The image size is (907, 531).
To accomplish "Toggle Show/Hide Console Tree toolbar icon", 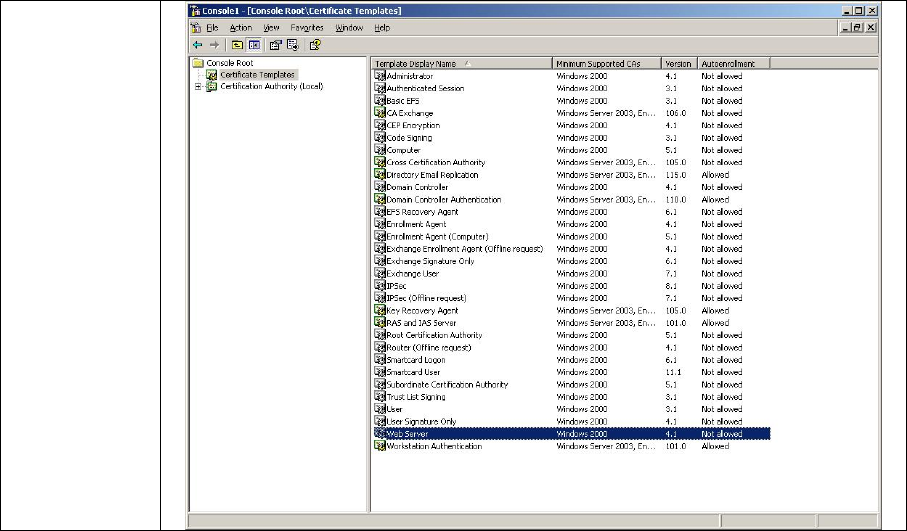I will pos(254,44).
